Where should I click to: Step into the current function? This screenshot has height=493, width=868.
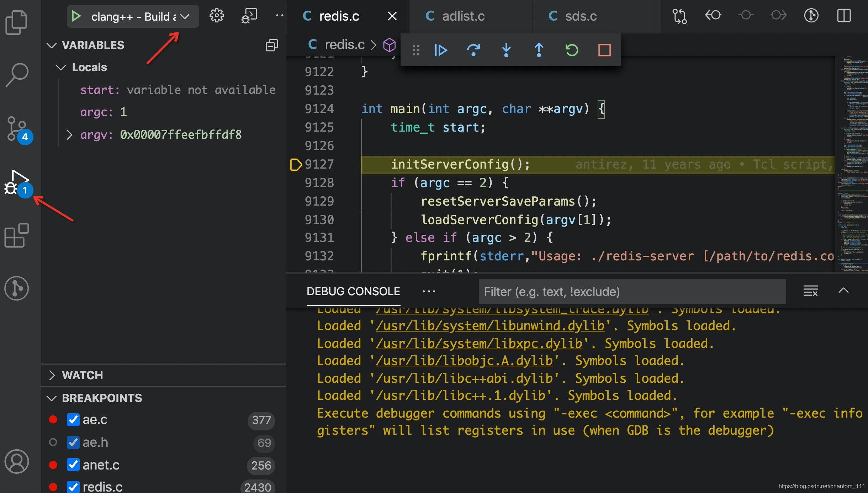point(506,50)
